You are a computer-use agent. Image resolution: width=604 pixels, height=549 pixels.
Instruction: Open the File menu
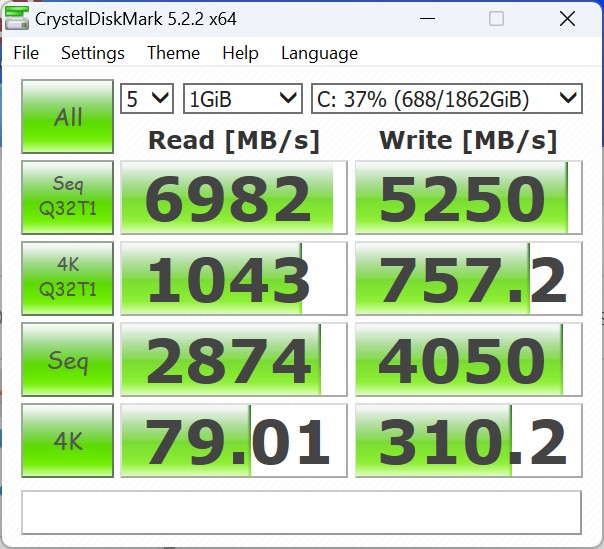point(26,53)
